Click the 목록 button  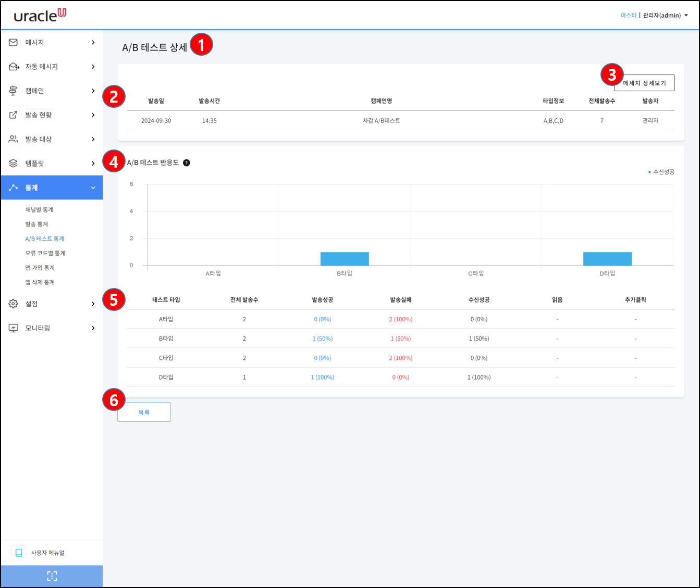pyautogui.click(x=144, y=412)
